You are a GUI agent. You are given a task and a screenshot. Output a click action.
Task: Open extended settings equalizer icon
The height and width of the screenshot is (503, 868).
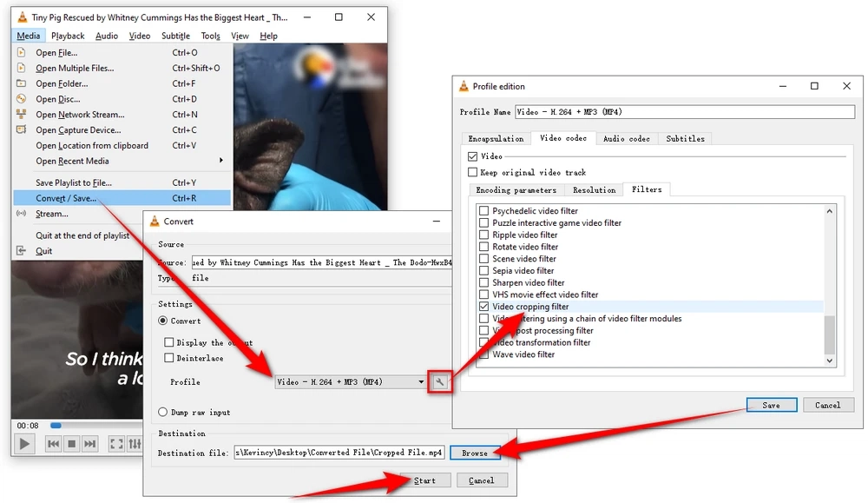(x=135, y=444)
